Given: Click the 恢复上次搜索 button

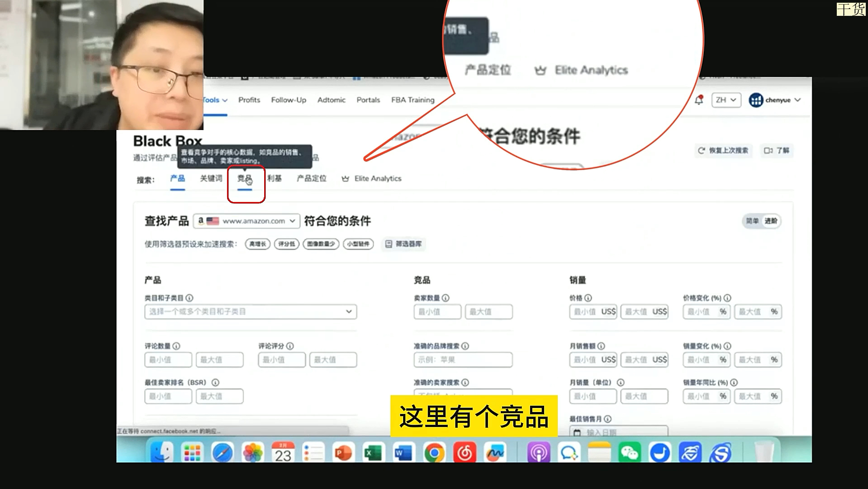Looking at the screenshot, I should coord(723,150).
